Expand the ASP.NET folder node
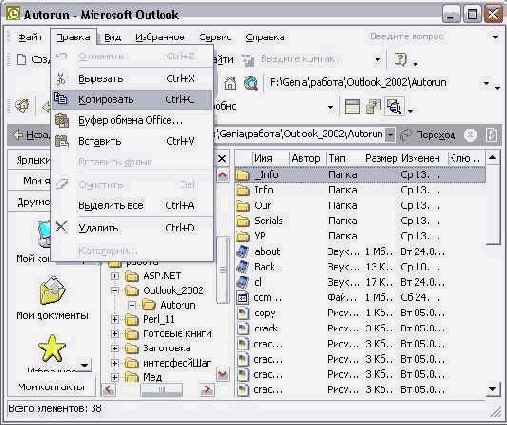Screen dimensions: 507x425 pyautogui.click(x=115, y=276)
